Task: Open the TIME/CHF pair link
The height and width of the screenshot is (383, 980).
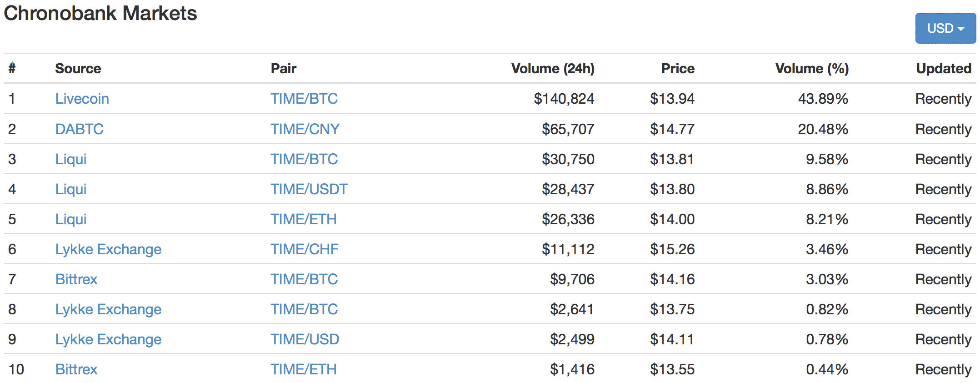Action: click(x=305, y=249)
